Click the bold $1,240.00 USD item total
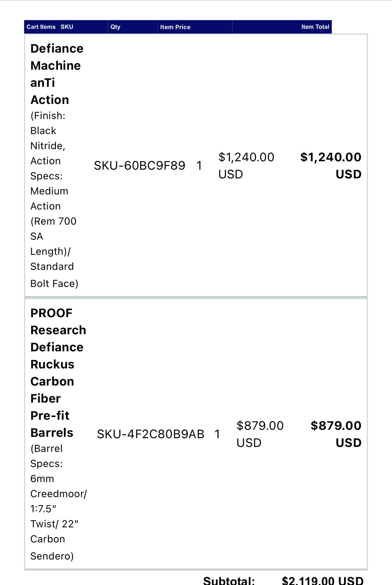Image resolution: width=392 pixels, height=585 pixels. [331, 166]
